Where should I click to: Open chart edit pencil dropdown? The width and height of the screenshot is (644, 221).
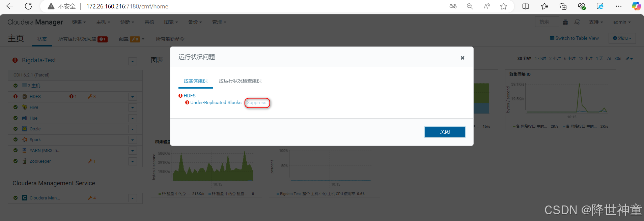(x=629, y=59)
